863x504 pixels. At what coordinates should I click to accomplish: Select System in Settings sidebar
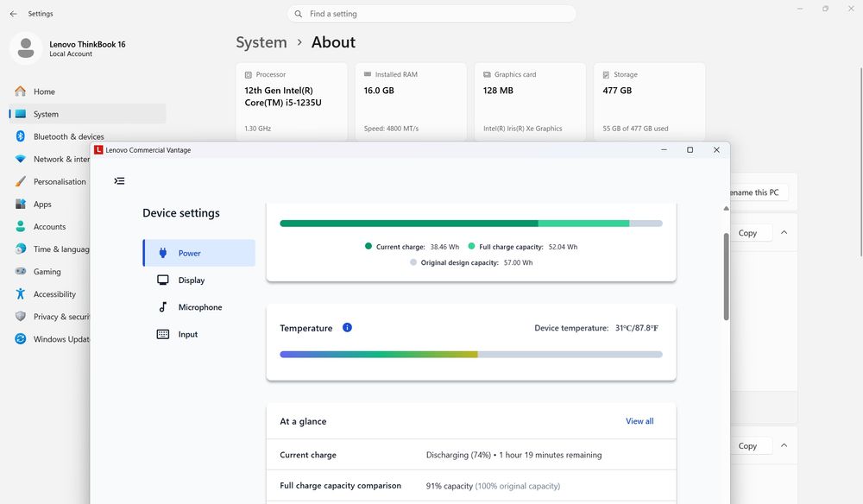pos(87,114)
